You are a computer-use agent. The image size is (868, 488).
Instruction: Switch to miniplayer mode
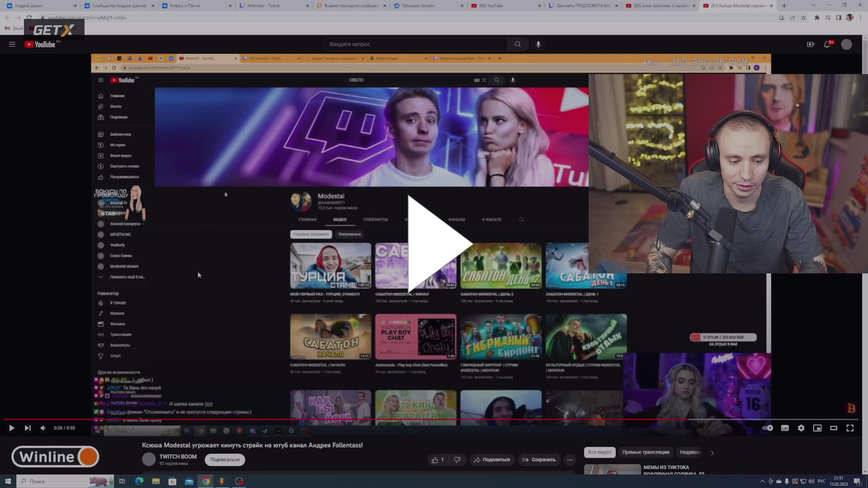(x=817, y=428)
